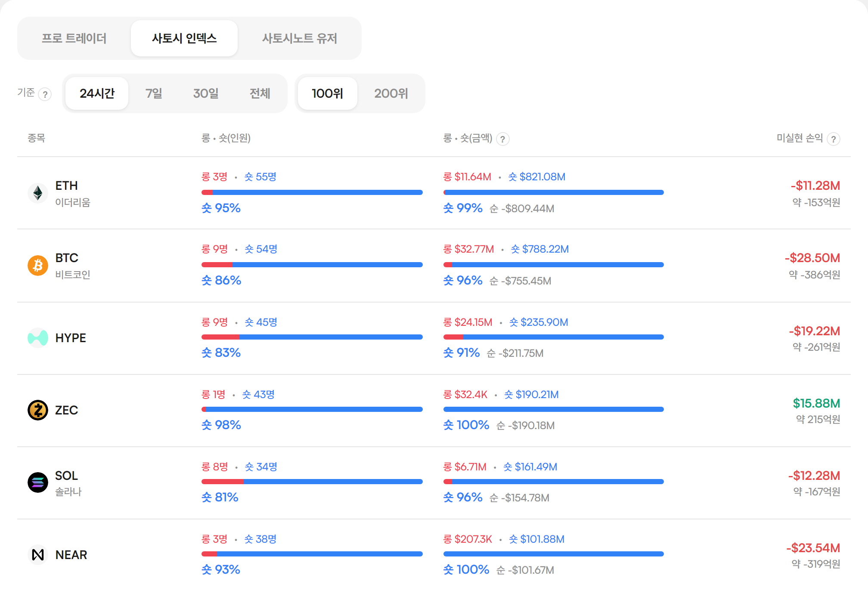
Task: Click the NEAR protocol logo icon
Action: [38, 555]
